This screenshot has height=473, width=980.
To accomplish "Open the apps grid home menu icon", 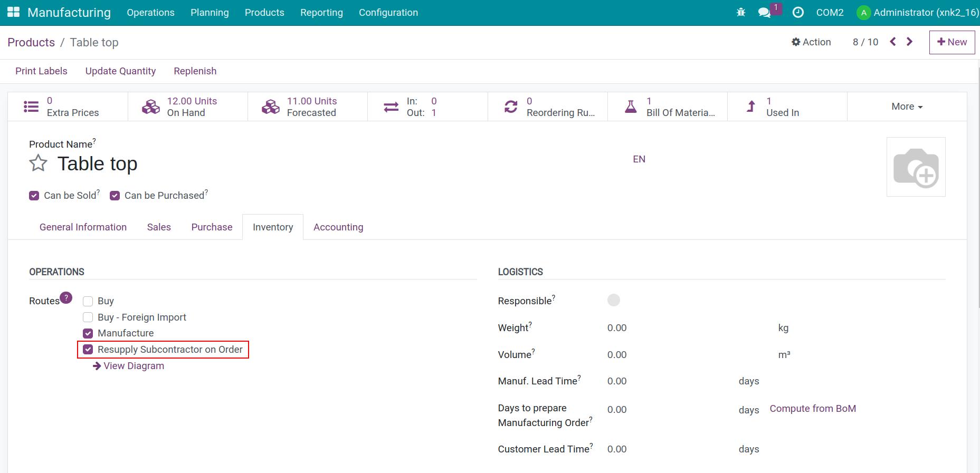I will [x=13, y=12].
